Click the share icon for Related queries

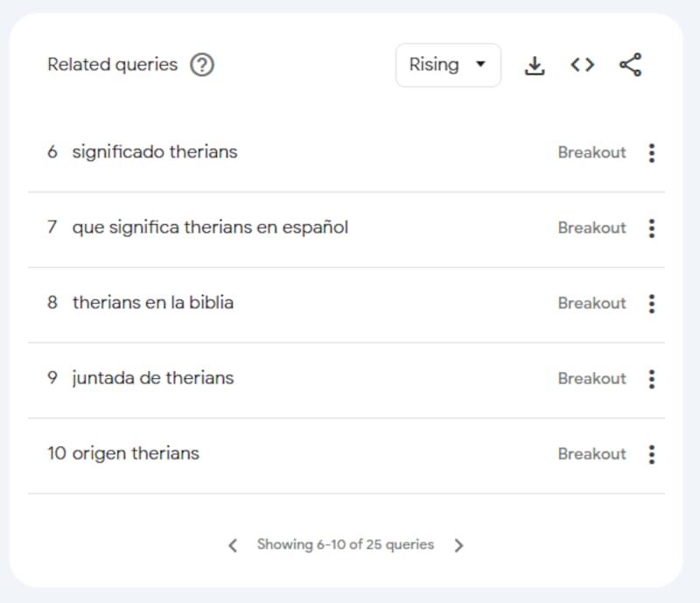click(x=630, y=65)
